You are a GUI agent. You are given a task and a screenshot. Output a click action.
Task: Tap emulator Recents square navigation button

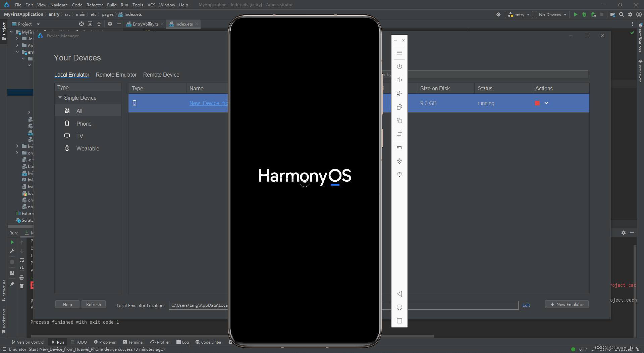pyautogui.click(x=399, y=321)
